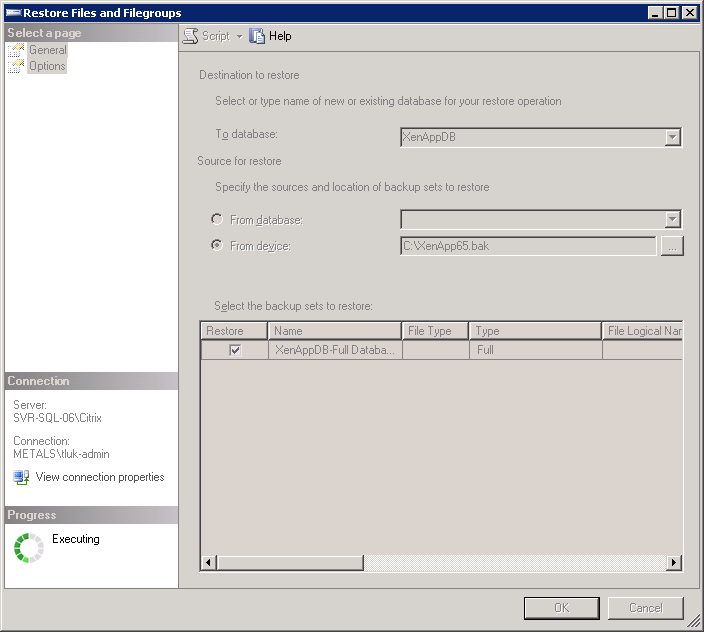This screenshot has width=704, height=632.
Task: Click the Options page icon
Action: 16,66
